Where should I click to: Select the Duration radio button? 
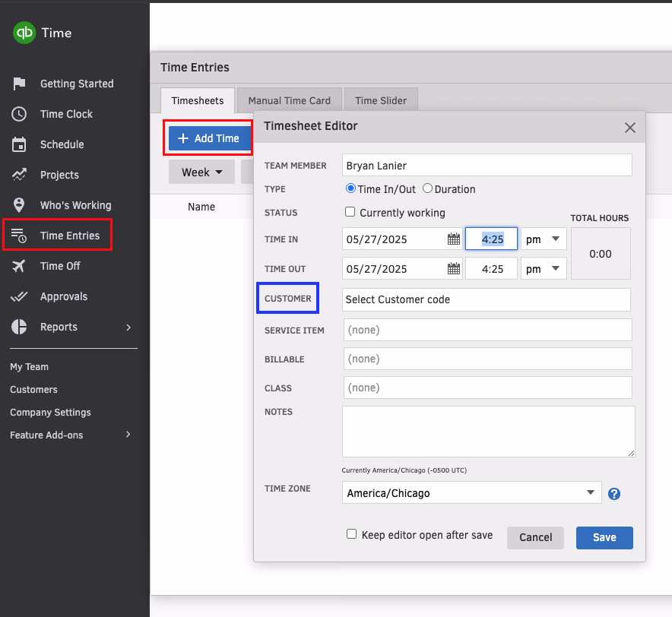(x=427, y=188)
